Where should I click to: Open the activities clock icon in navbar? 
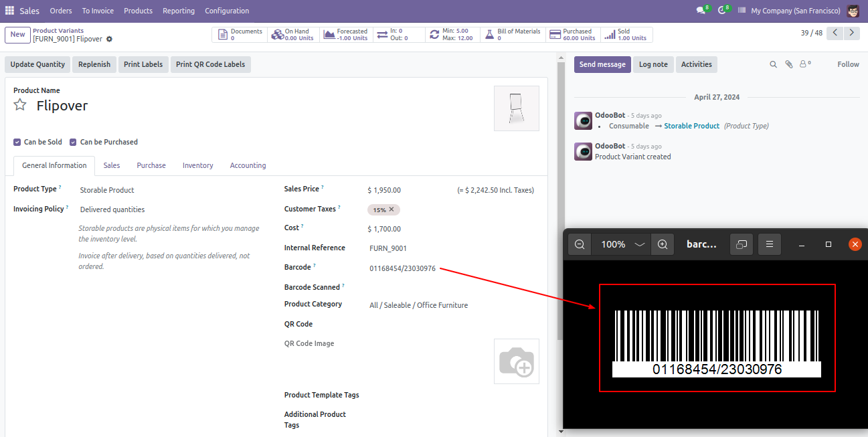click(x=723, y=11)
